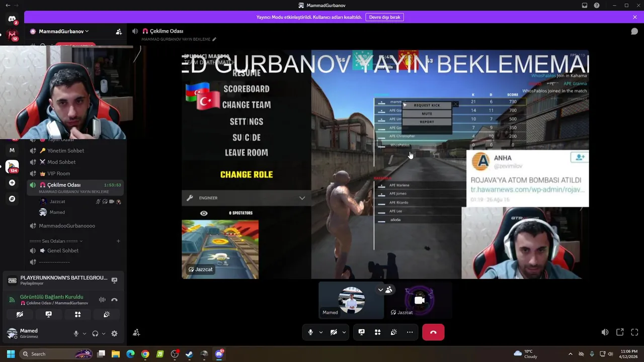The image size is (644, 362).
Task: Dismiss the purple streamer mode banner
Action: pos(635,17)
